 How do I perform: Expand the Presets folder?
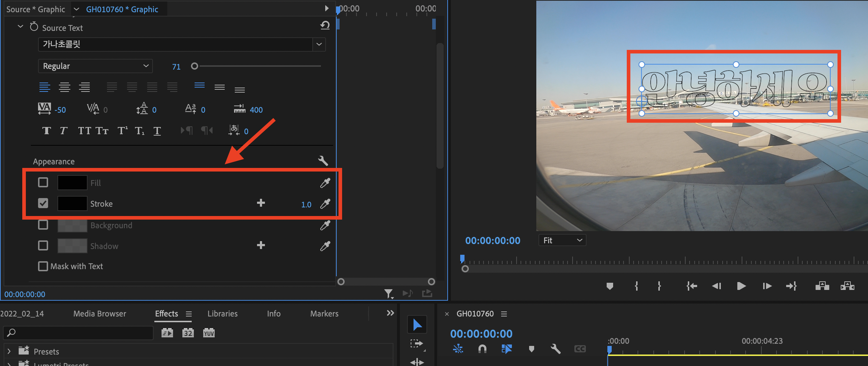coord(9,351)
